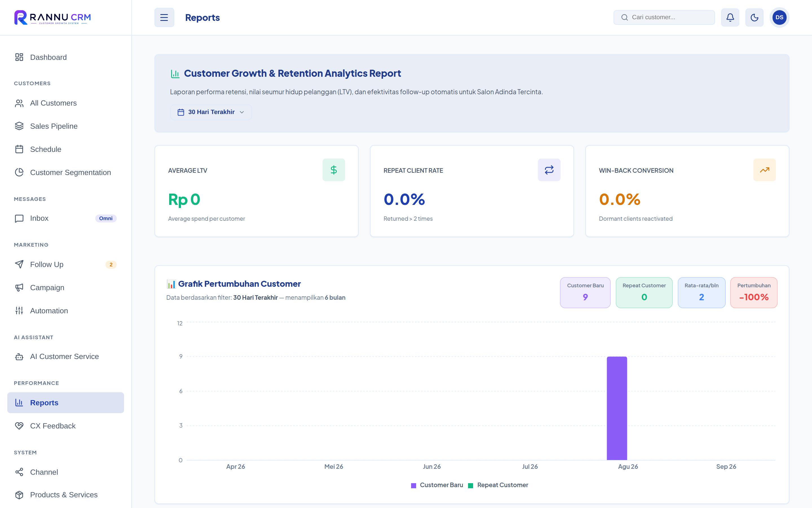This screenshot has width=812, height=508.
Task: Click the Customer Segmentation pie icon
Action: [19, 172]
